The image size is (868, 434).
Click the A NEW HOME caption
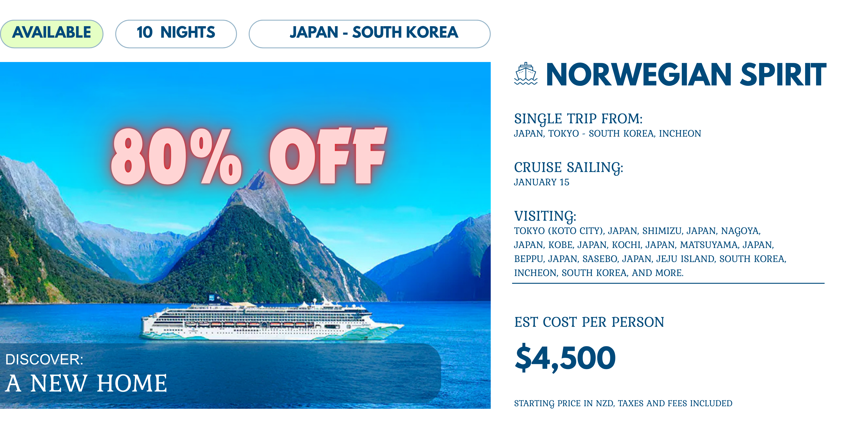tap(86, 383)
